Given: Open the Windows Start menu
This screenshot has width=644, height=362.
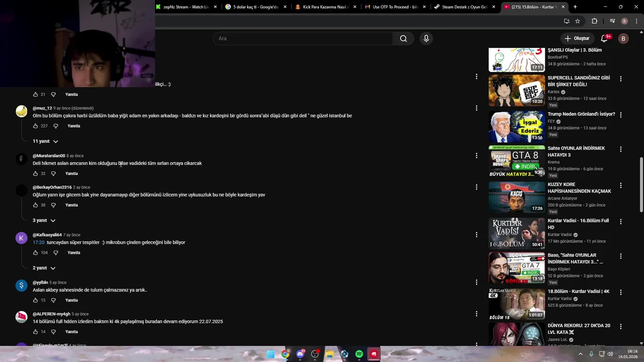Looking at the screenshot, I should pyautogui.click(x=271, y=354).
